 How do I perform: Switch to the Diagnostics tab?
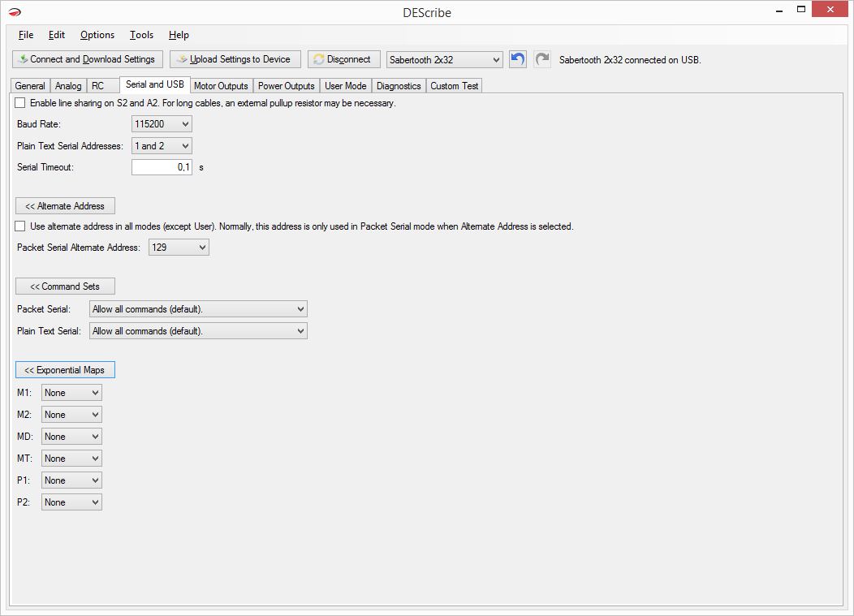[399, 86]
